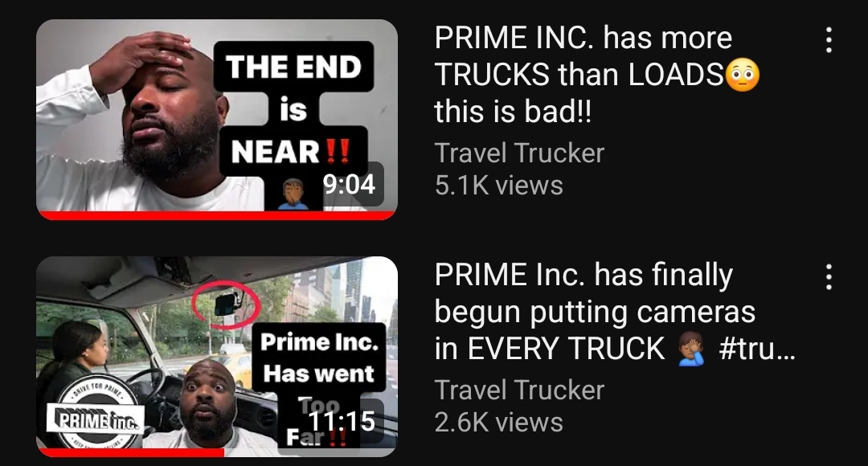Click the 5.1K views text
Screen dimensions: 868x466
click(498, 186)
